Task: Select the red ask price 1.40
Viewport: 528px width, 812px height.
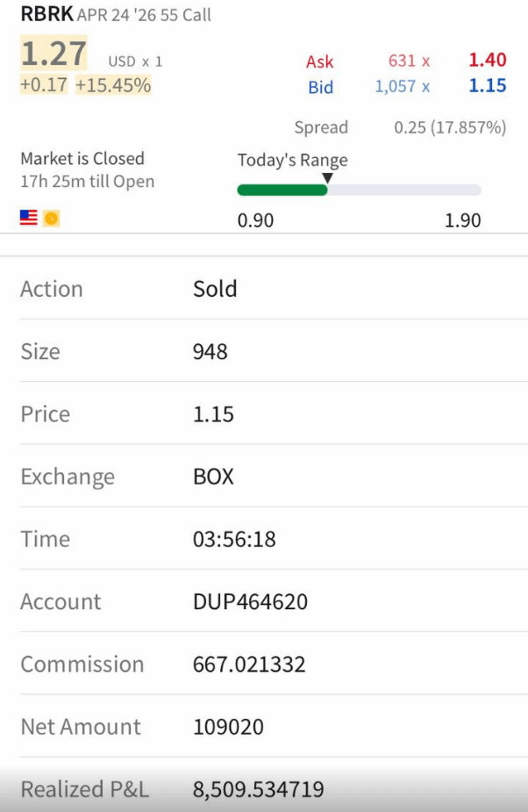Action: click(488, 61)
